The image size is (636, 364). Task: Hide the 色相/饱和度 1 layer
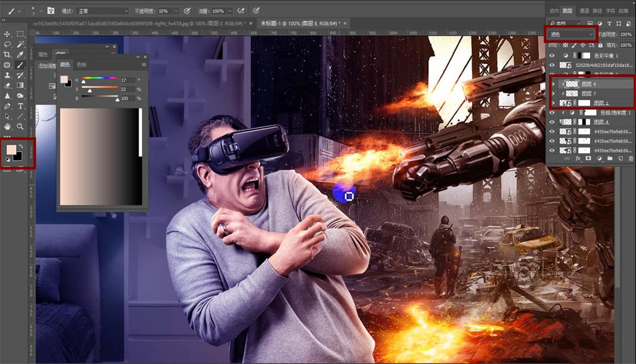point(551,112)
